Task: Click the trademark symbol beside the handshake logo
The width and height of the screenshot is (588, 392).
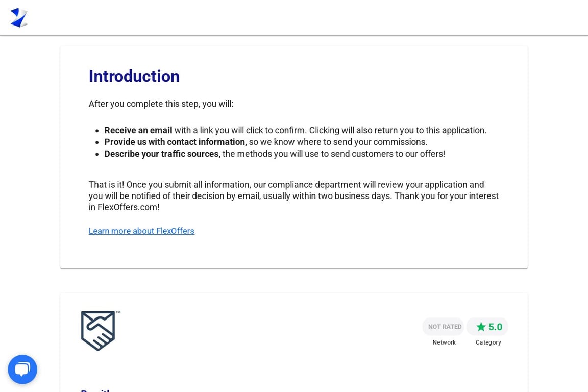Action: tap(117, 312)
